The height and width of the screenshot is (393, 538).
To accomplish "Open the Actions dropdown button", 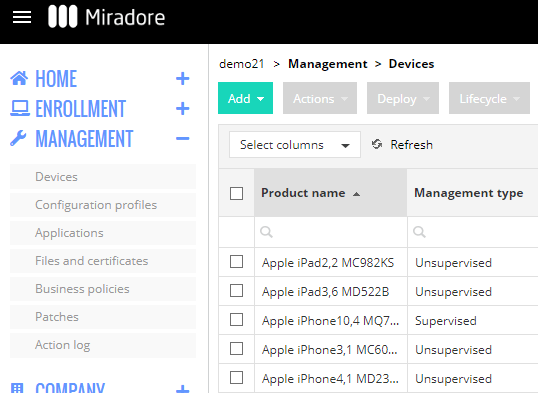I will point(320,98).
